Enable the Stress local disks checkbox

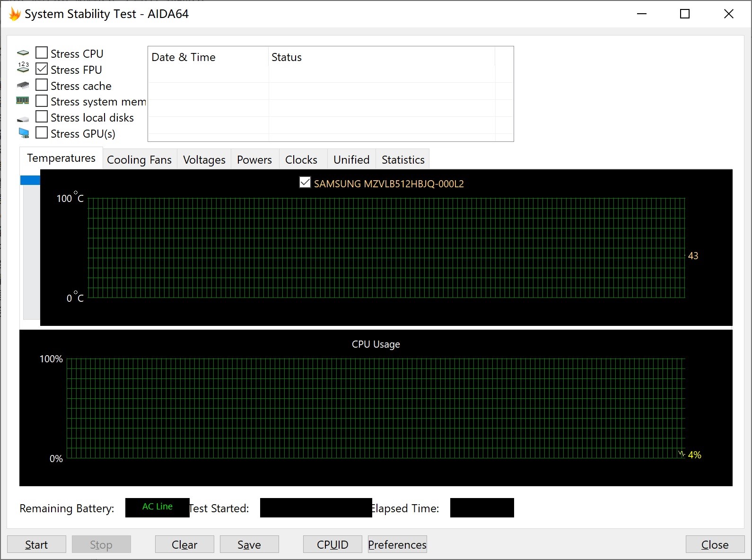(42, 116)
